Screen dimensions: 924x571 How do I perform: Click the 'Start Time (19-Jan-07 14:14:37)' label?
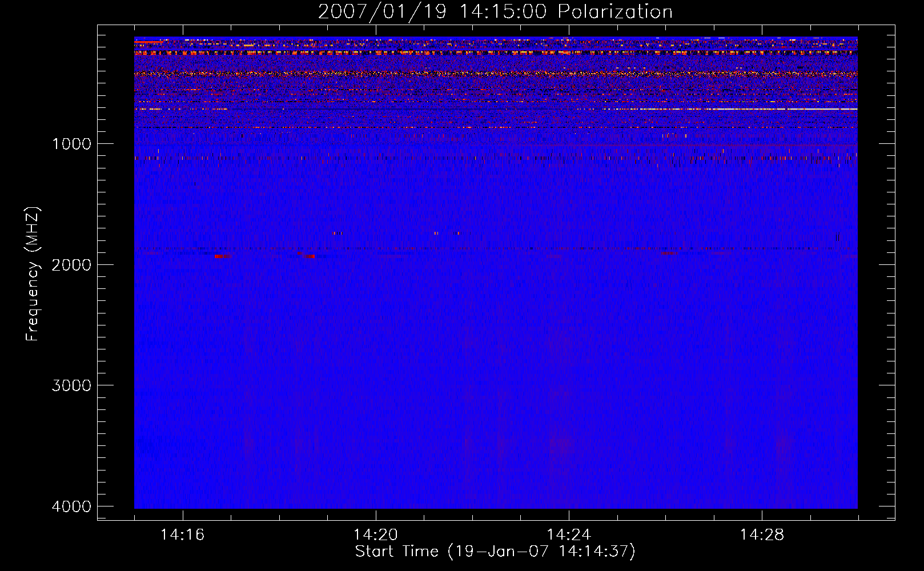point(495,552)
